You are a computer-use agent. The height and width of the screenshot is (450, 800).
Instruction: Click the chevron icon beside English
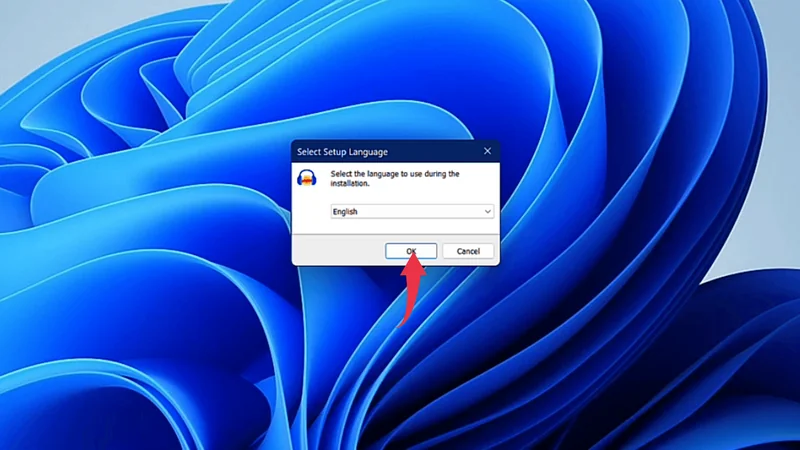[x=487, y=212]
